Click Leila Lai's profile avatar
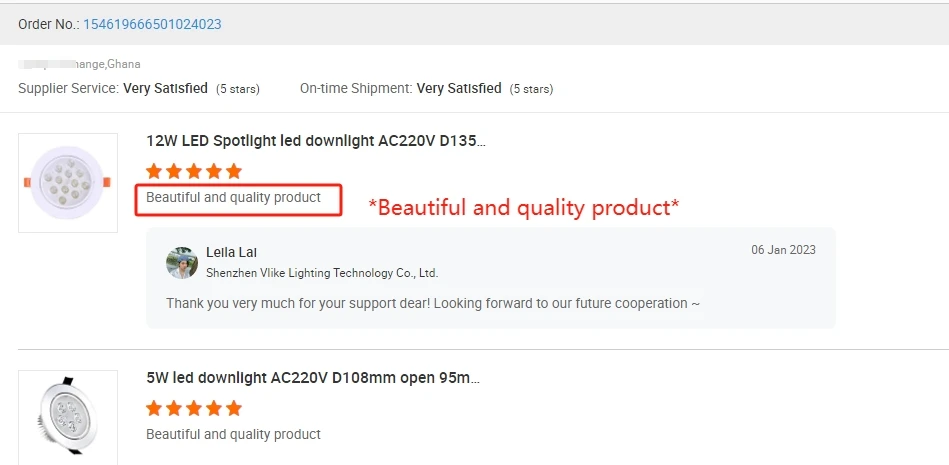Viewport: 949px width, 465px height. [x=182, y=262]
